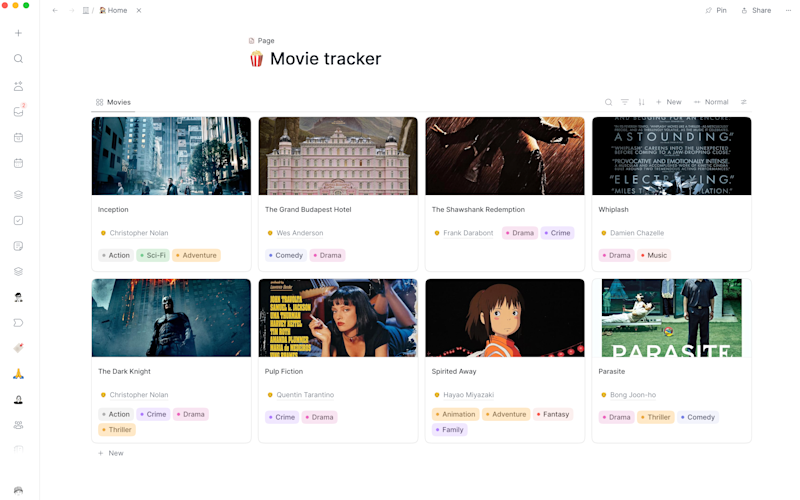Click the Crime tag on Pulp Fiction
Image resolution: width=800 pixels, height=500 pixels.
(x=282, y=417)
